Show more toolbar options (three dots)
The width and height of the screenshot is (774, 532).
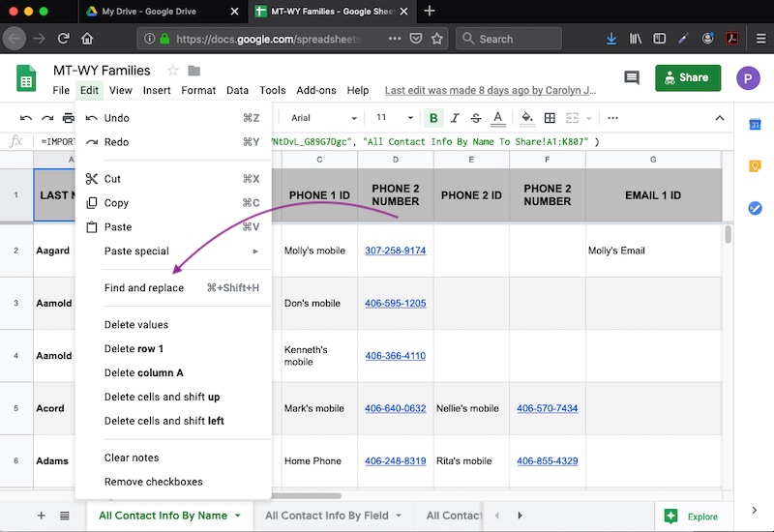click(x=612, y=118)
